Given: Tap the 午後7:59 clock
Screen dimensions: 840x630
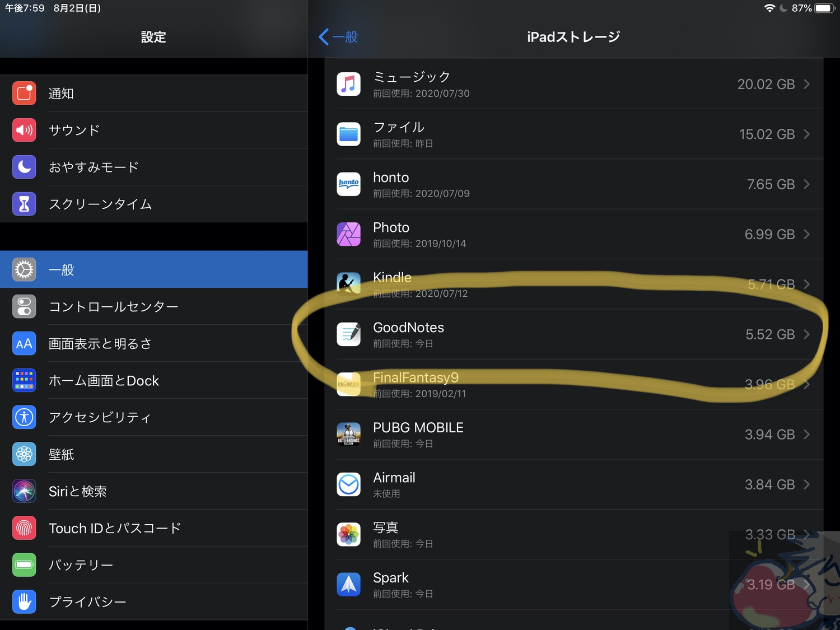Looking at the screenshot, I should [25, 8].
